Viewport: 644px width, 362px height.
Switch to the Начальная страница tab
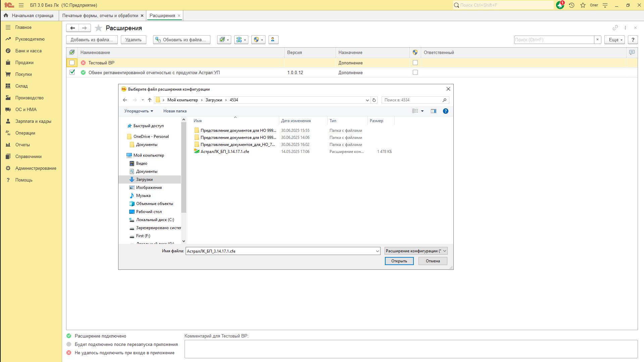click(29, 15)
